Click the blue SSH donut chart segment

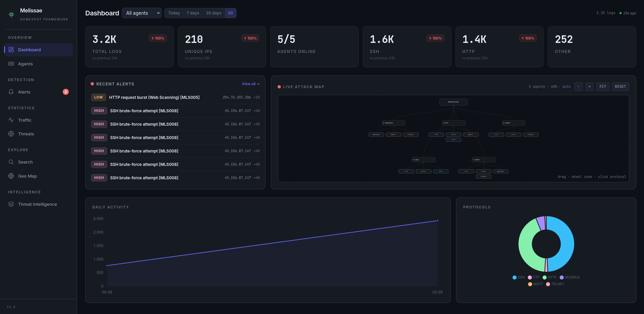click(x=567, y=244)
